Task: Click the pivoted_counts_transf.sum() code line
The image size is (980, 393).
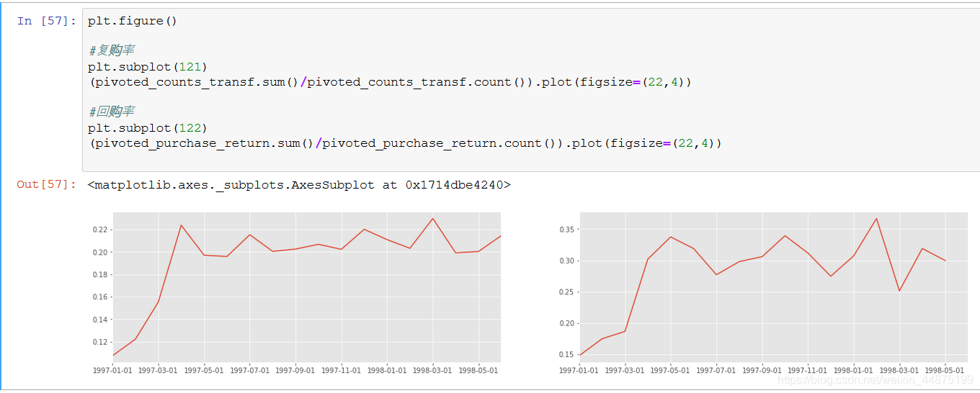Action: point(389,82)
